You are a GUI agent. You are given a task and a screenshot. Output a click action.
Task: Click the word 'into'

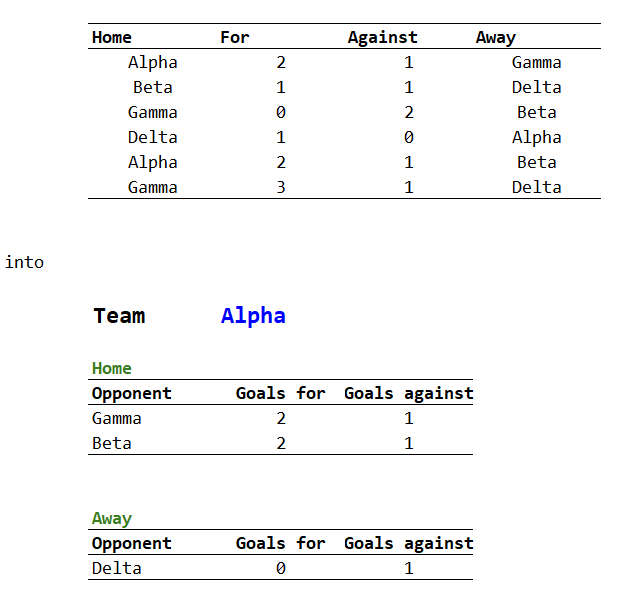24,262
